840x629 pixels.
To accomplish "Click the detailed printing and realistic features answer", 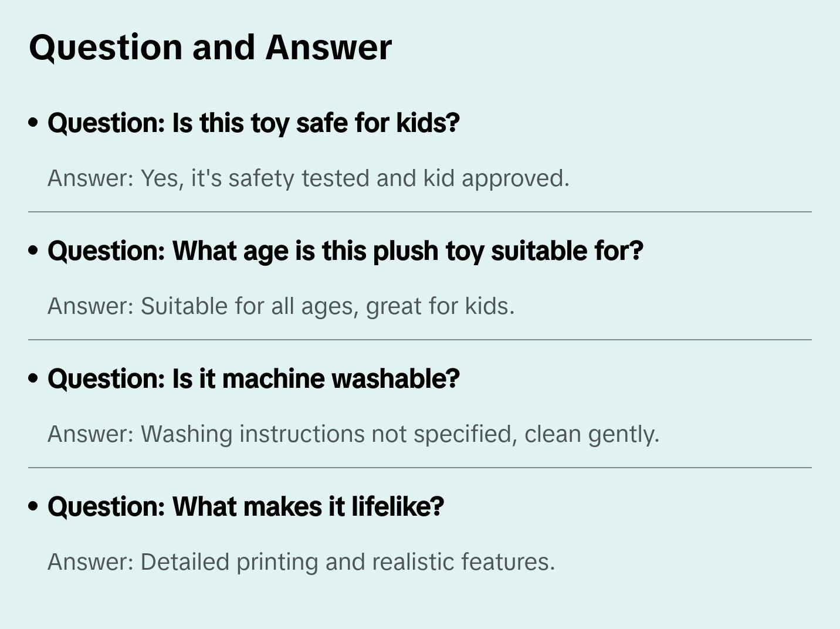I will tap(301, 562).
